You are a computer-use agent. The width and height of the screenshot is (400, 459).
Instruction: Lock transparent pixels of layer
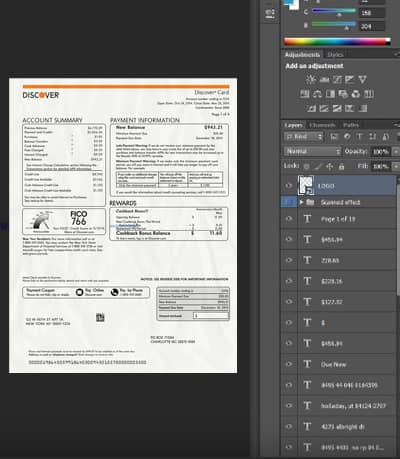(x=307, y=166)
